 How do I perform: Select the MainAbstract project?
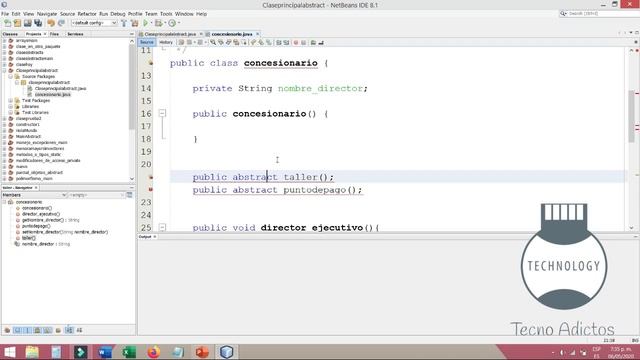[28, 137]
